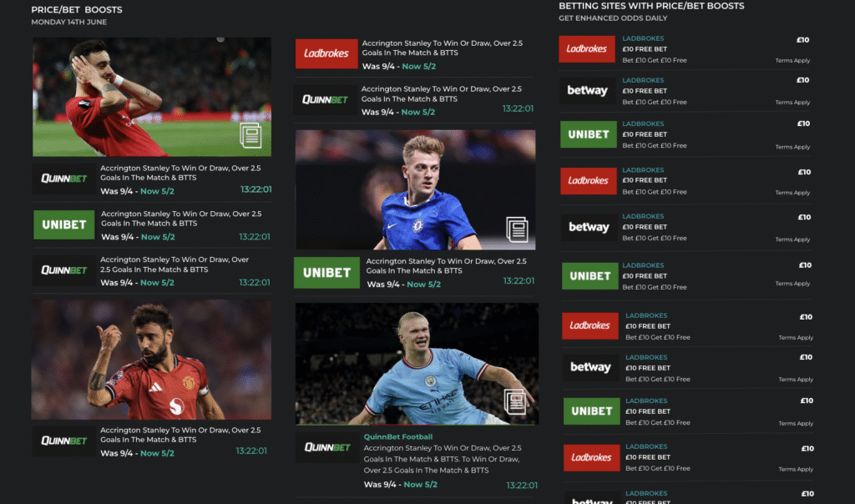Open Manchester City player thumbnail image
The height and width of the screenshot is (504, 855).
[417, 364]
